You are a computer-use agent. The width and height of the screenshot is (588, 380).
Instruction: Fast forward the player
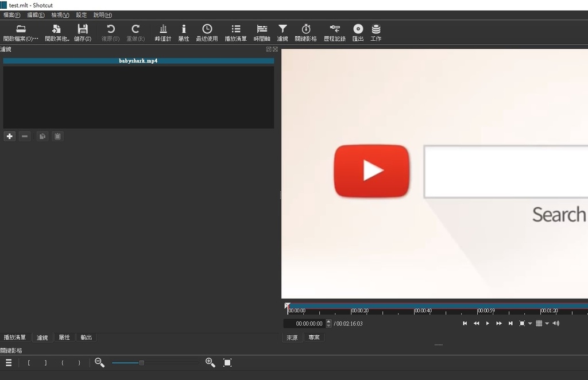pos(499,323)
